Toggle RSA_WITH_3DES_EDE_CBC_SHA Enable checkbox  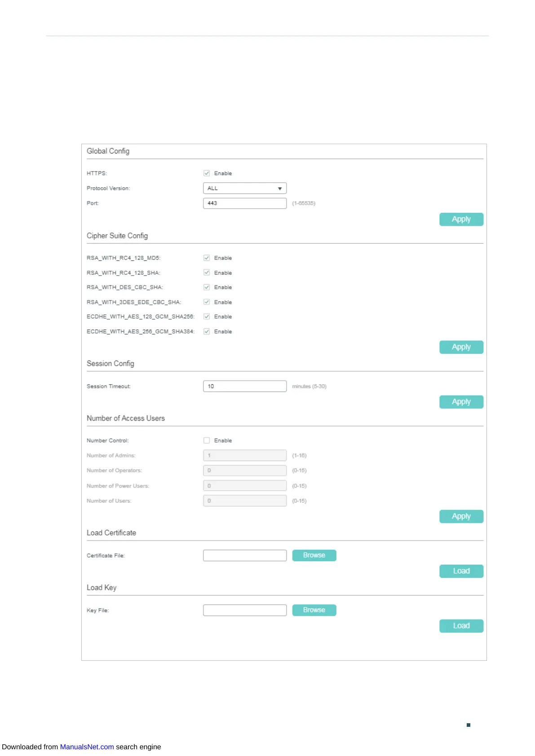click(207, 302)
